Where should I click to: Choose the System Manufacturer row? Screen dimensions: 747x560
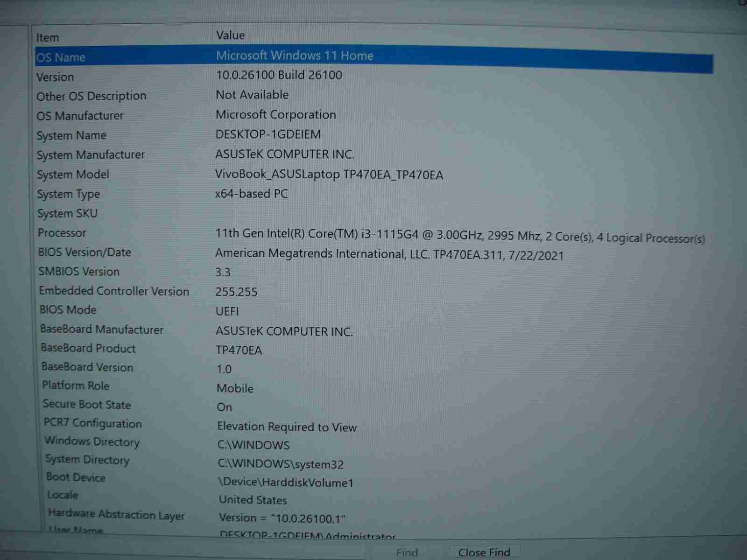point(91,155)
